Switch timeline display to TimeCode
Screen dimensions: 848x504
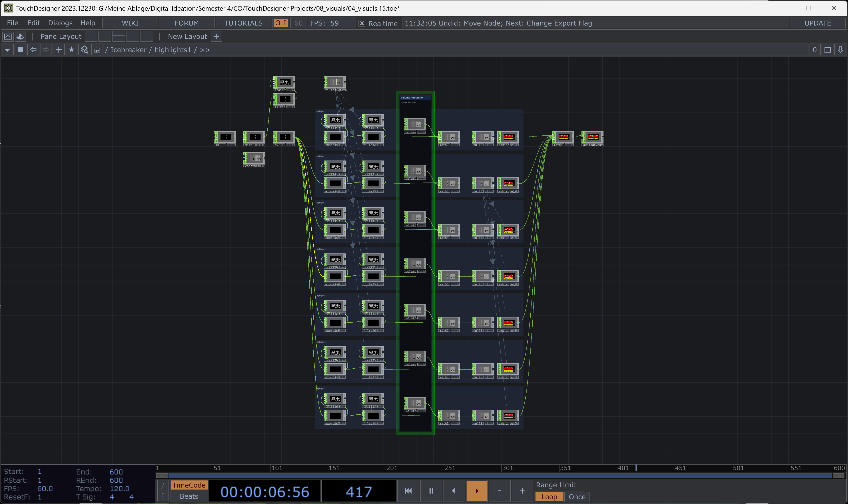point(189,485)
